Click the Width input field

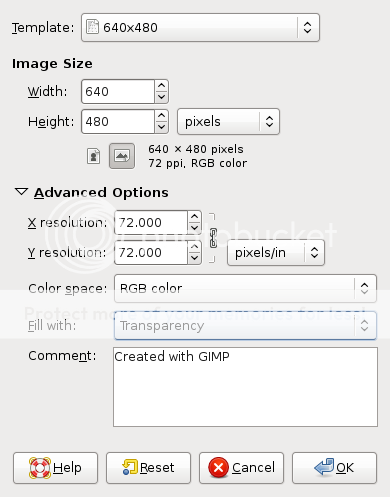(x=118, y=91)
